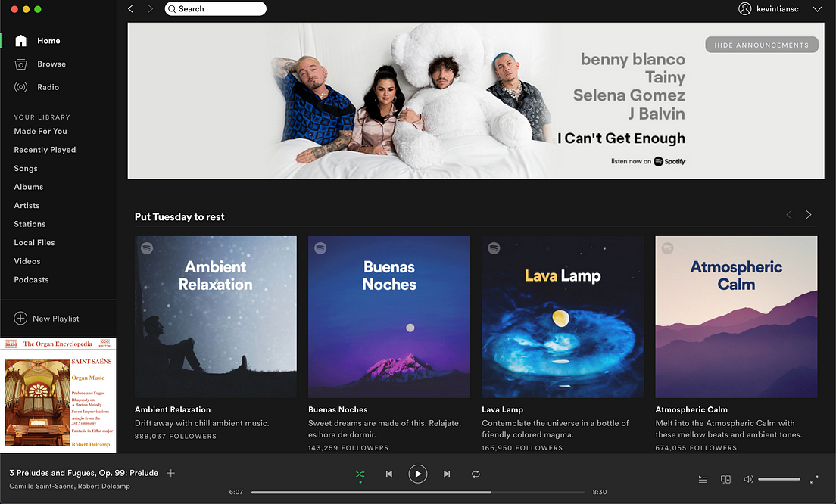Open Stations in Your Library
Viewport: 836px width, 504px height.
coord(30,224)
